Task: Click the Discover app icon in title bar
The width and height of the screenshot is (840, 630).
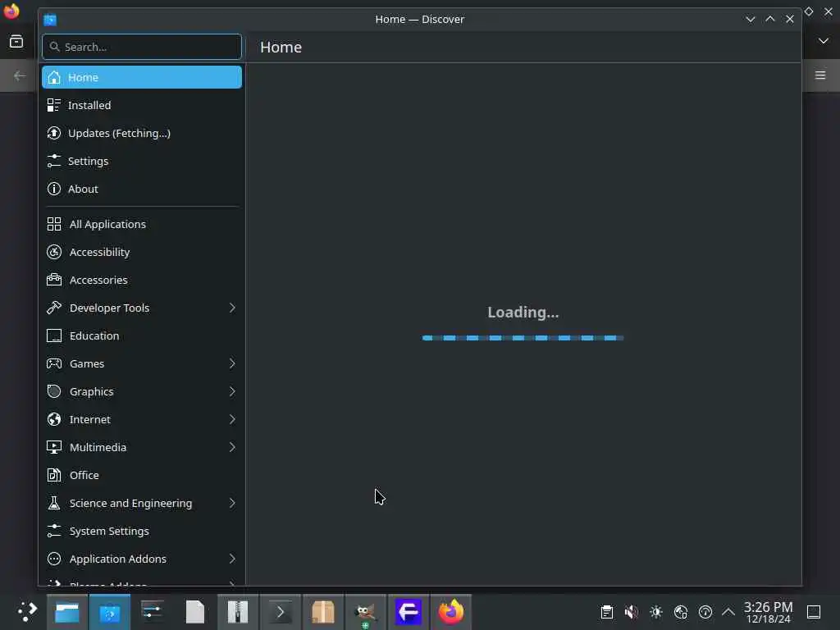Action: [50, 20]
